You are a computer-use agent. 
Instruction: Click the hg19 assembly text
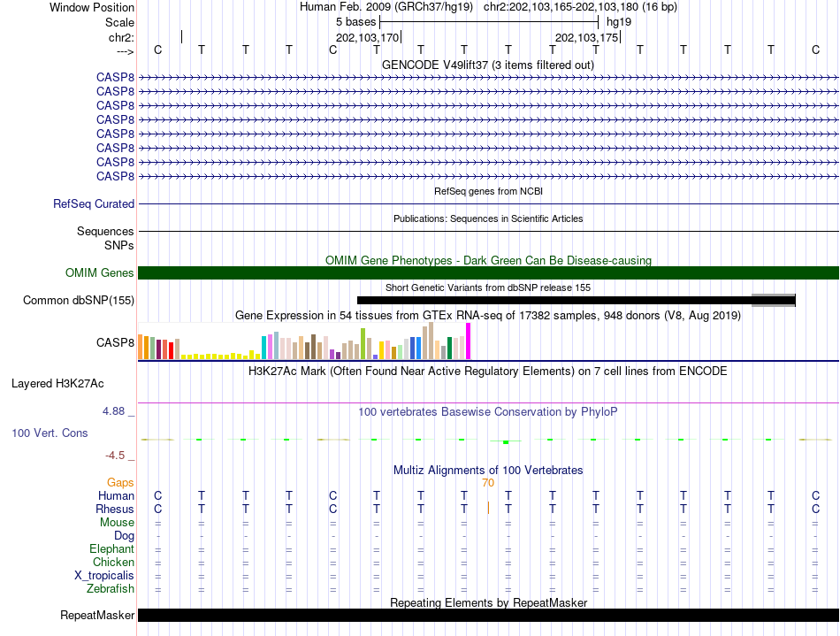pyautogui.click(x=619, y=22)
